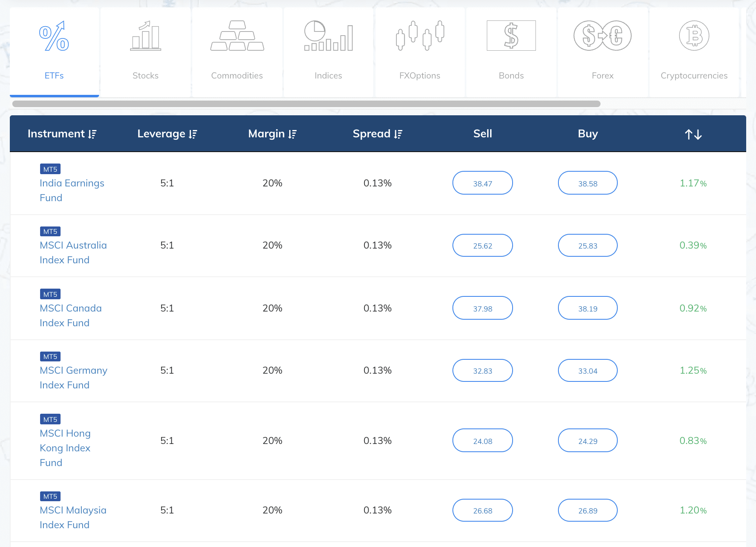This screenshot has width=756, height=547.
Task: Sell MSCI Malaysia at 26.68
Action: click(x=483, y=510)
